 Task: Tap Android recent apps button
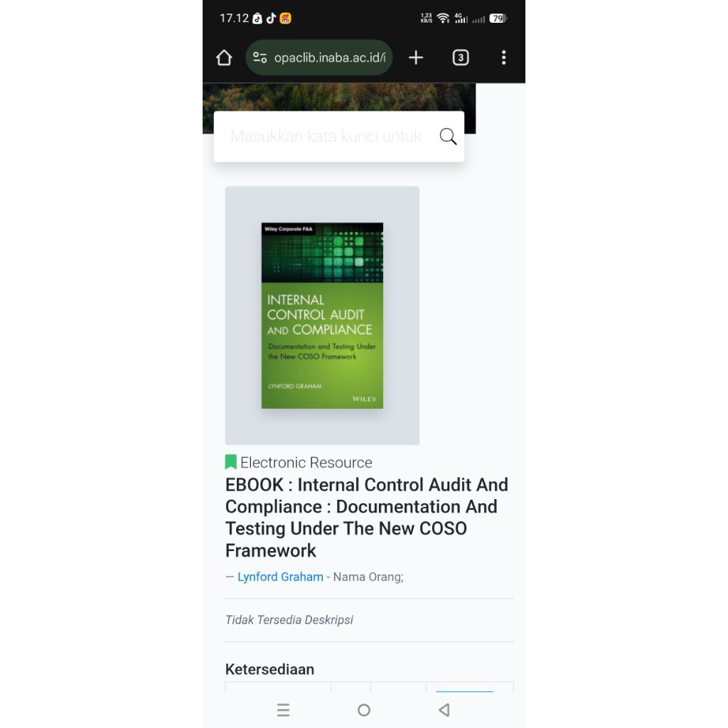pos(283,710)
